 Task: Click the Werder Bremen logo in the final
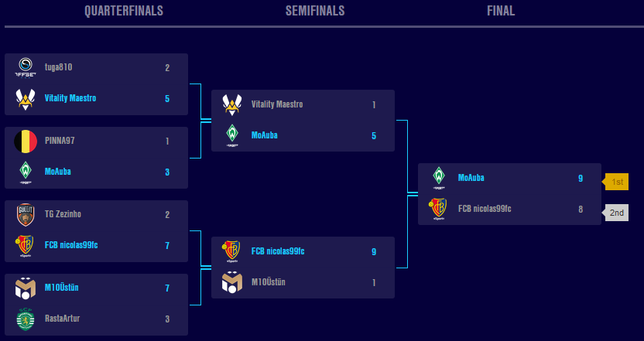coord(439,178)
